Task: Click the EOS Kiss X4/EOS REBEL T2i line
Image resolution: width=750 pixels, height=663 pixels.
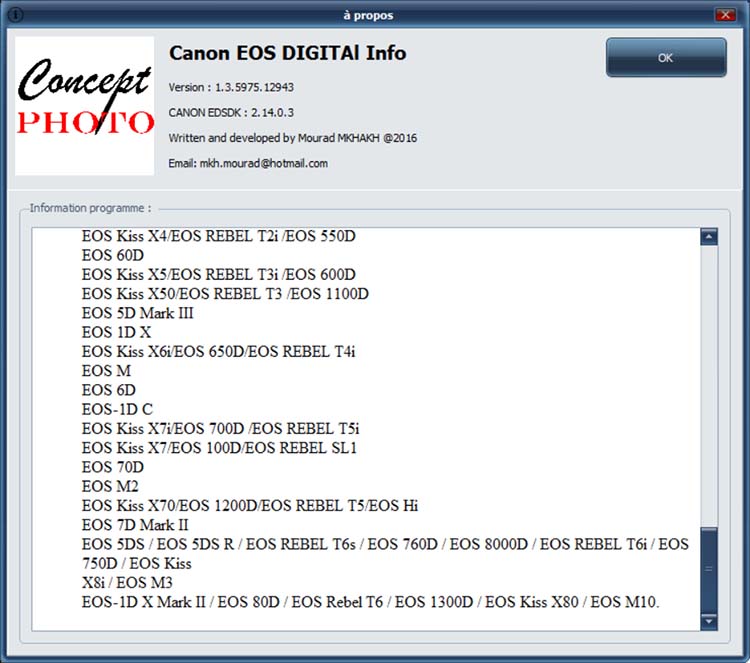Action: tap(219, 236)
